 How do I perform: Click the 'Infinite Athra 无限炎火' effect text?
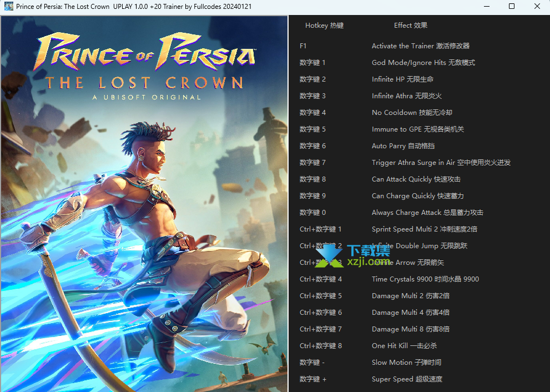(x=407, y=96)
